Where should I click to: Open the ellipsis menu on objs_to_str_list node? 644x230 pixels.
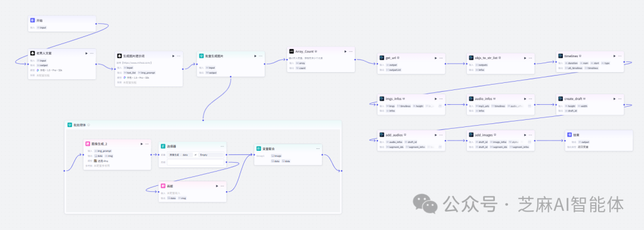pyautogui.click(x=530, y=58)
